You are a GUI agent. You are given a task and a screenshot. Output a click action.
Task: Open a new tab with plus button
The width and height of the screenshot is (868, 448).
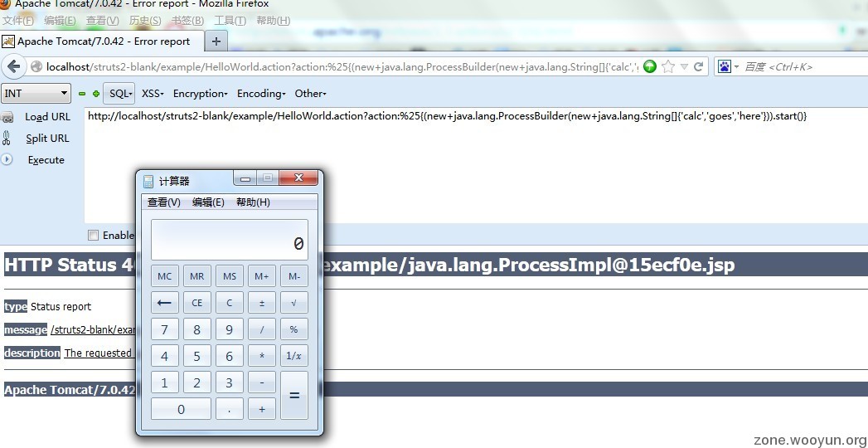click(x=216, y=41)
